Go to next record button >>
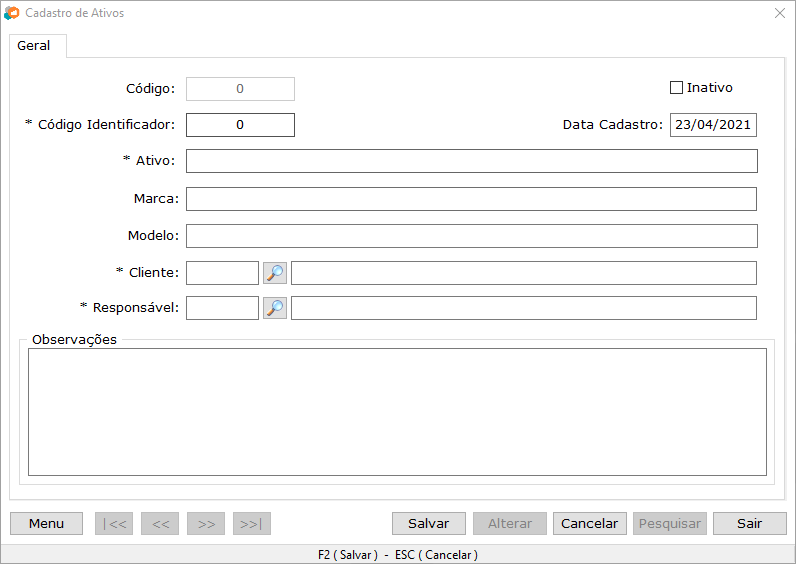The width and height of the screenshot is (796, 564). [206, 524]
